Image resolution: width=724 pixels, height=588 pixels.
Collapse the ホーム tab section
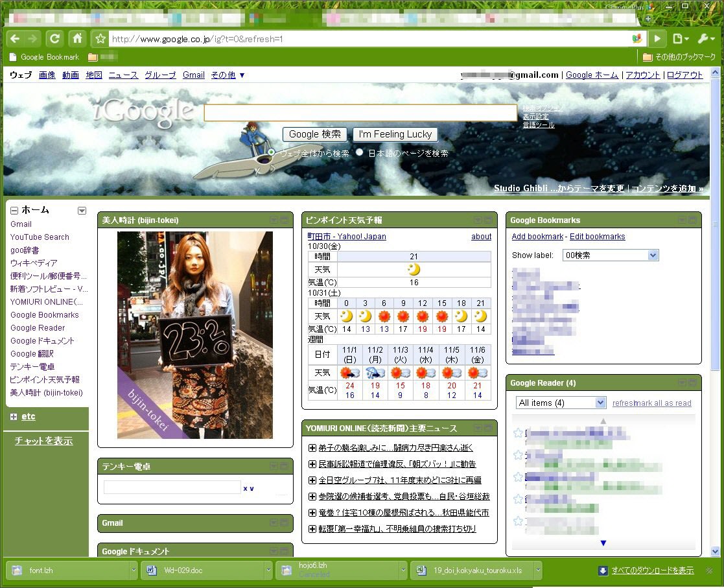(x=14, y=211)
